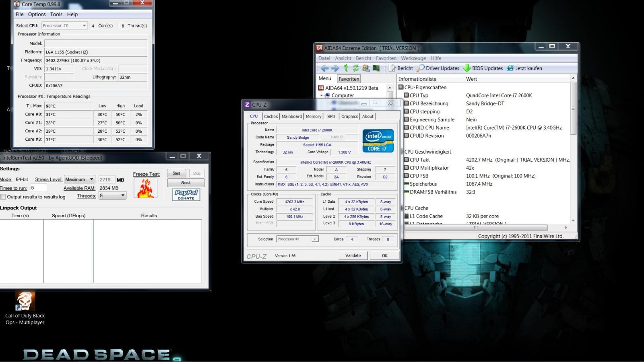The height and width of the screenshot is (362, 644).
Task: Open BIOS Updates in AIDA64 toolbar
Action: point(483,68)
